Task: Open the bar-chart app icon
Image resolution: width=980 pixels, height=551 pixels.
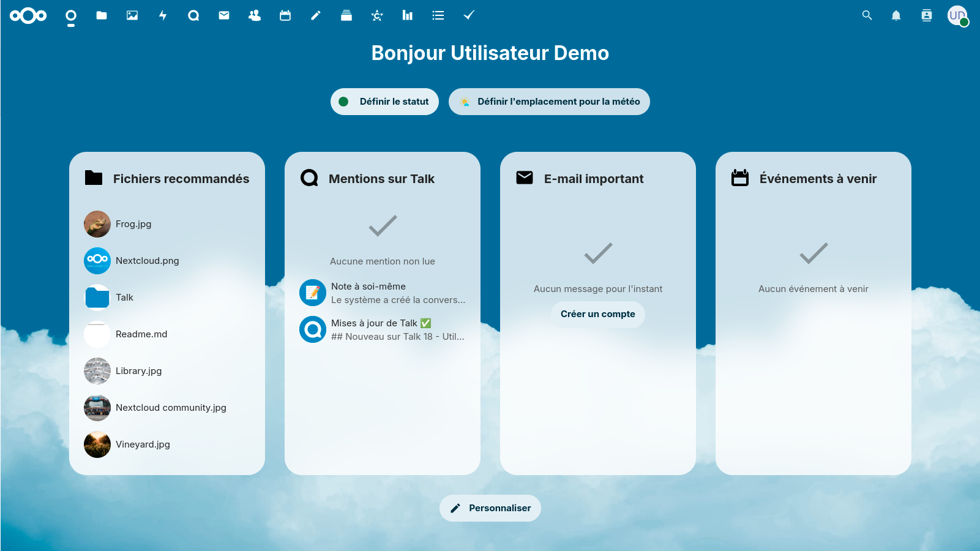Action: tap(408, 16)
